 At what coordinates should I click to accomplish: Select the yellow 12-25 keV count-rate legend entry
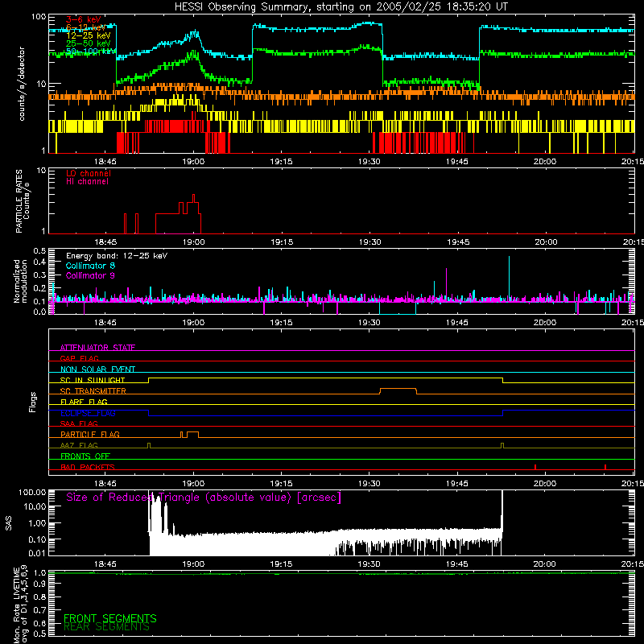88,35
